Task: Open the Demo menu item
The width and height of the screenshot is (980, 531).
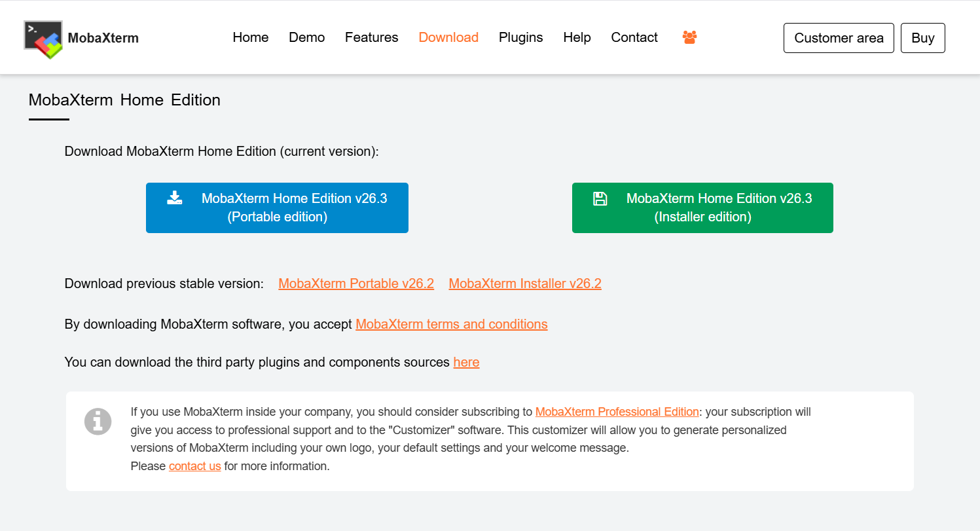Action: point(307,37)
